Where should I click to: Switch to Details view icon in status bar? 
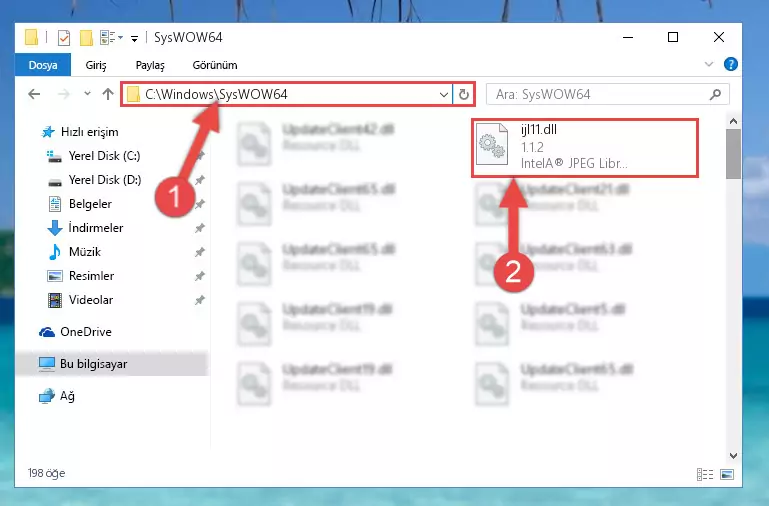coord(705,474)
